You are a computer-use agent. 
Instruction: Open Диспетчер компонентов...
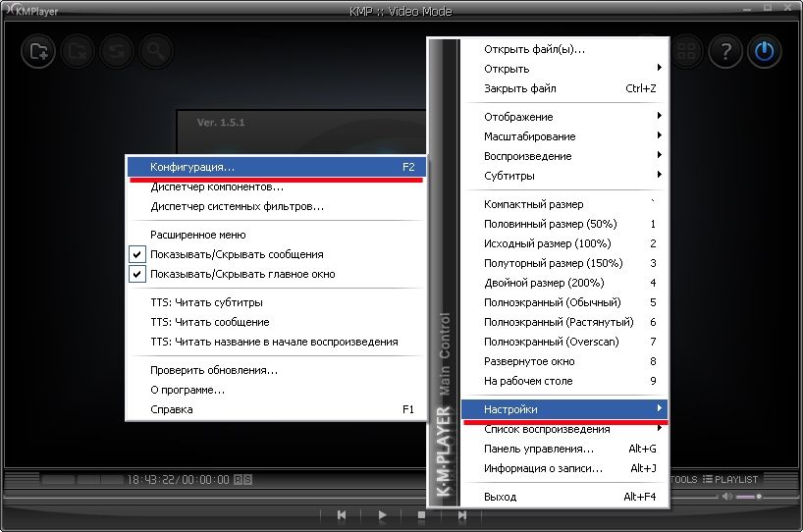point(276,186)
